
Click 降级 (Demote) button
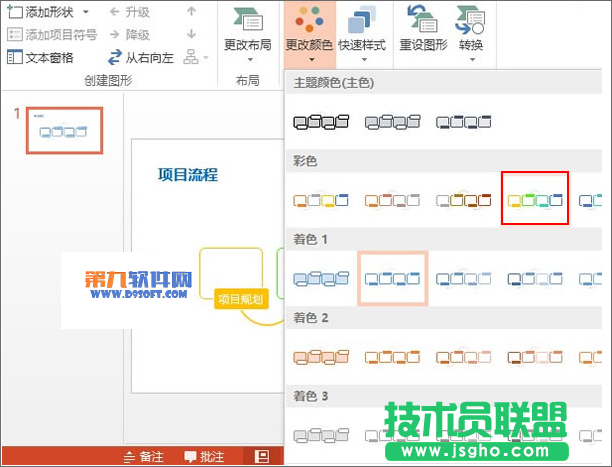(x=130, y=35)
